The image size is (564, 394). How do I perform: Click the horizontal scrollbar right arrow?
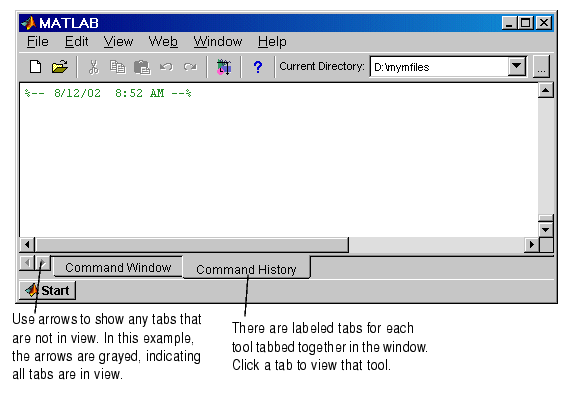[x=532, y=245]
